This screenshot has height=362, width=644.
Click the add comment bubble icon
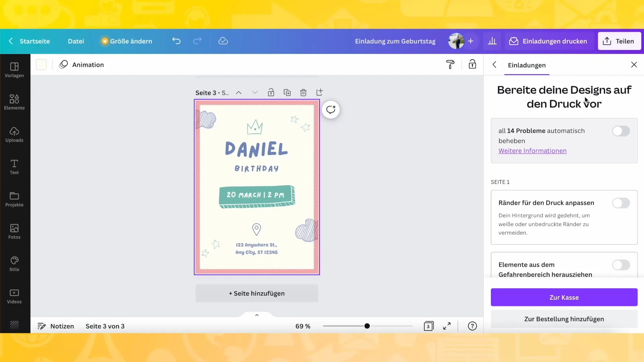(x=331, y=110)
